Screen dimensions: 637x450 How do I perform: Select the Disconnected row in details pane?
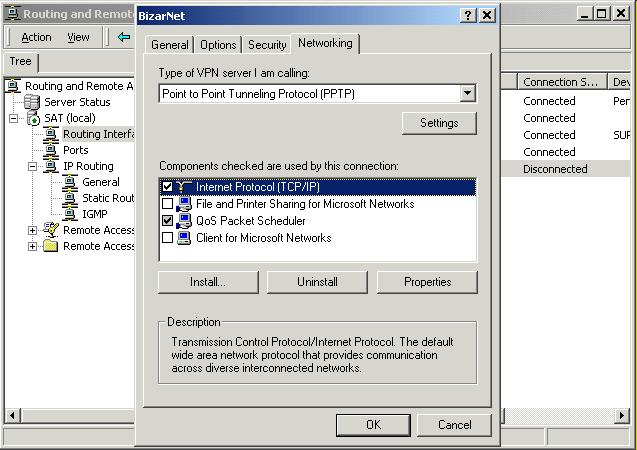click(566, 169)
